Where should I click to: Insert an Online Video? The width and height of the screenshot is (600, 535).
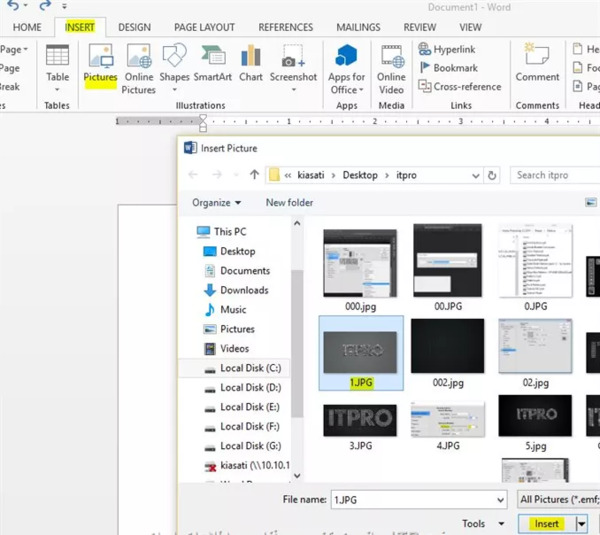[x=391, y=69]
